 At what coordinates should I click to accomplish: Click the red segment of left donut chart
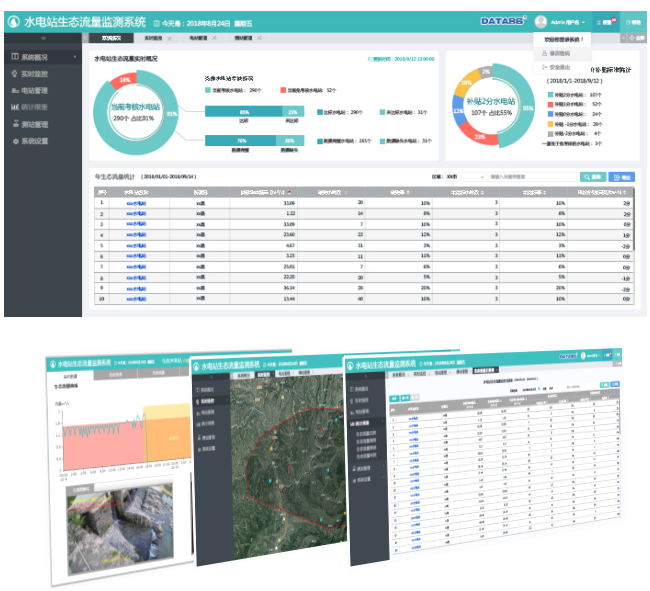[126, 79]
